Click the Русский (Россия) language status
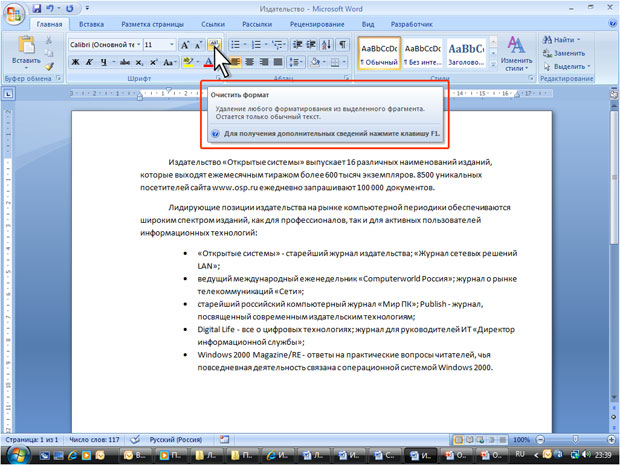This screenshot has height=465, width=620. click(176, 439)
